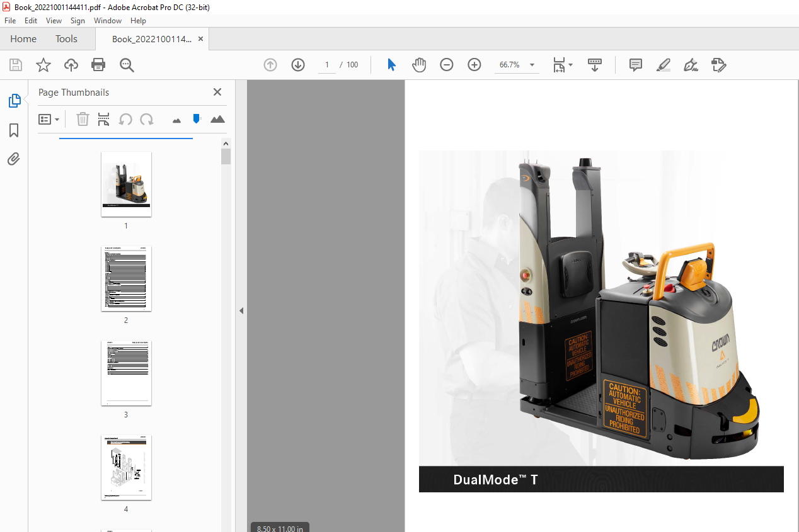Add bookmark star icon
The image size is (799, 532).
43,65
